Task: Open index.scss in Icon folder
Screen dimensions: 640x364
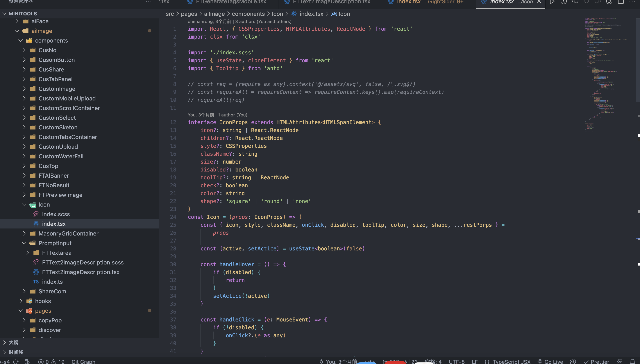Action: coord(79,214)
